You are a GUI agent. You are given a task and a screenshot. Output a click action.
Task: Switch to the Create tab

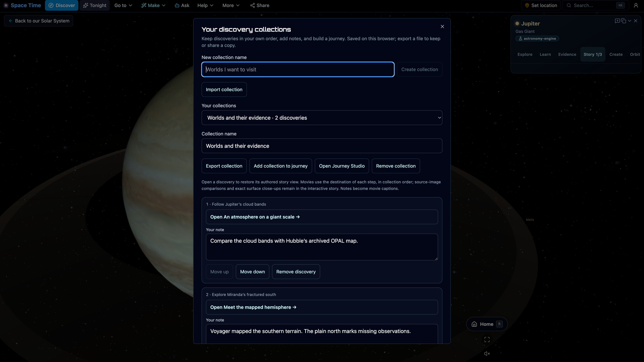(x=616, y=54)
